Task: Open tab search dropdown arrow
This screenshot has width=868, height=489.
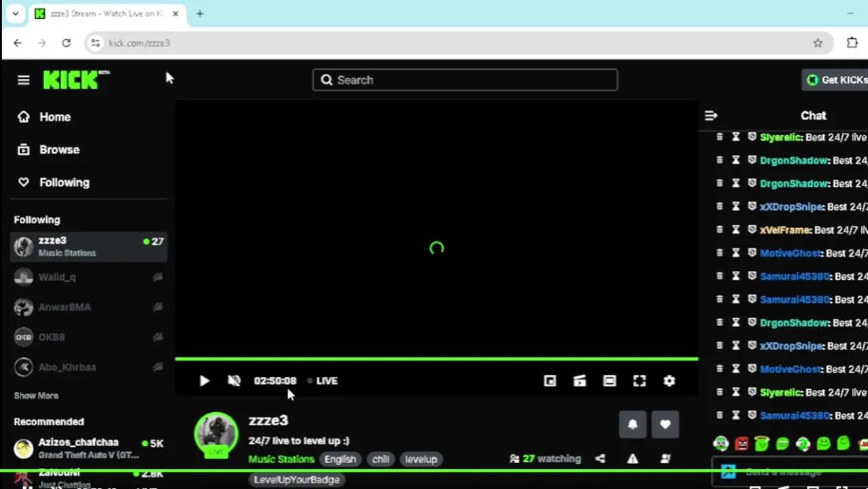Action: click(x=15, y=14)
